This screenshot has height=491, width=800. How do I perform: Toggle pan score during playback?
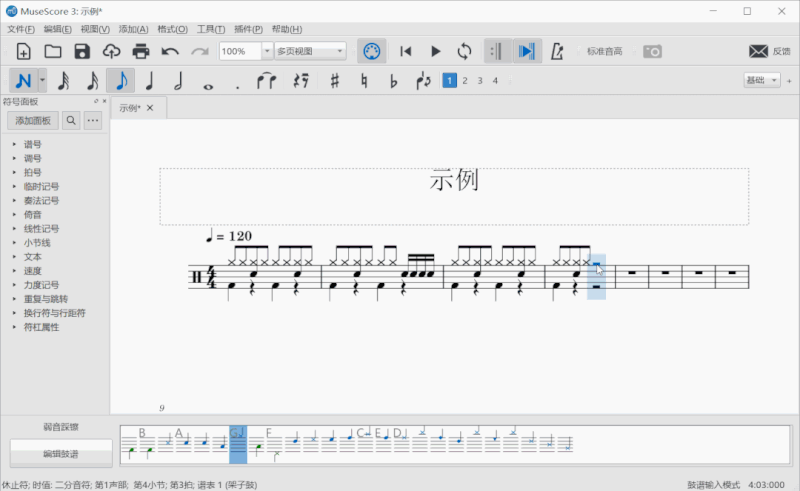point(527,51)
